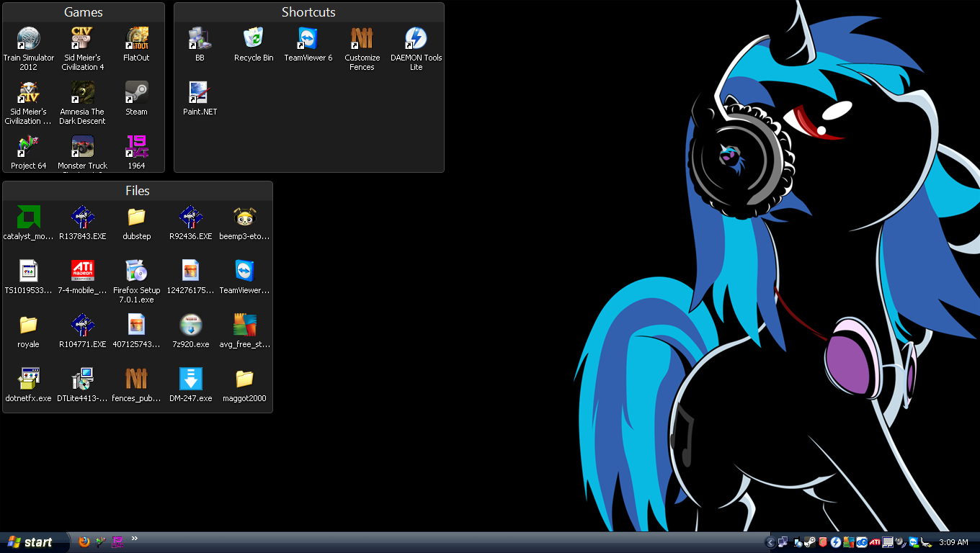Launch Firefox from Quick Launch bar
The image size is (980, 553).
84,542
